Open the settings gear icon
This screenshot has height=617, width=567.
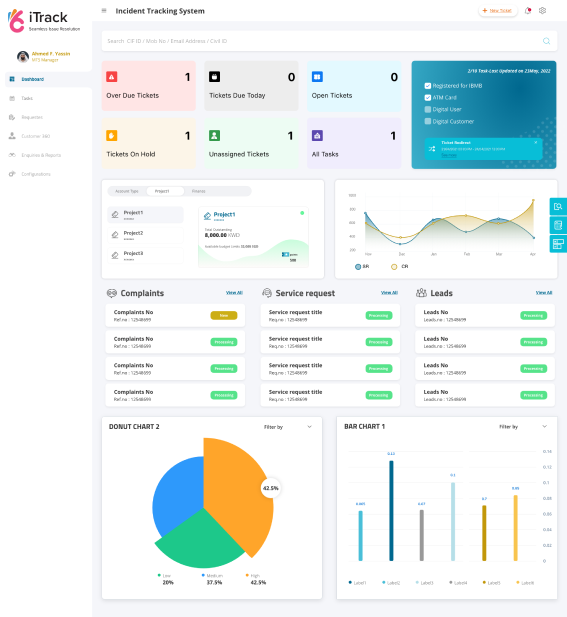(x=542, y=11)
